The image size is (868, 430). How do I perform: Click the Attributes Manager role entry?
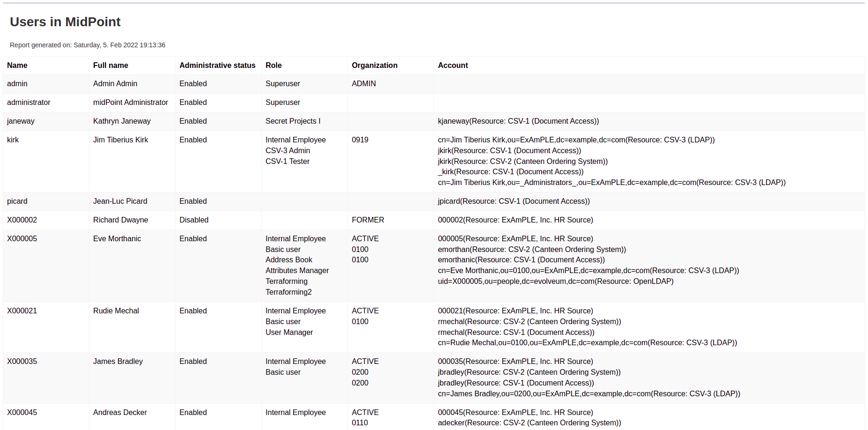[x=297, y=271]
